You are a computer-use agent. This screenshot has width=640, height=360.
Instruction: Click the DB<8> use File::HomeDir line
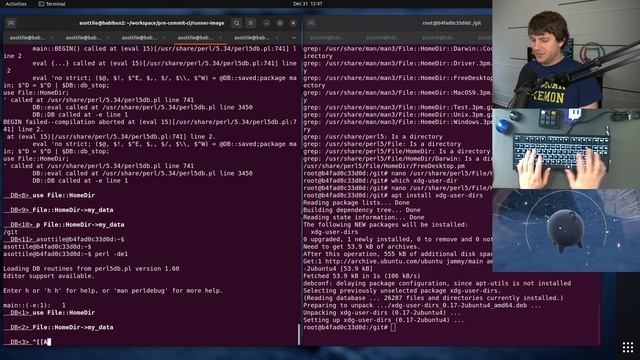click(x=49, y=196)
